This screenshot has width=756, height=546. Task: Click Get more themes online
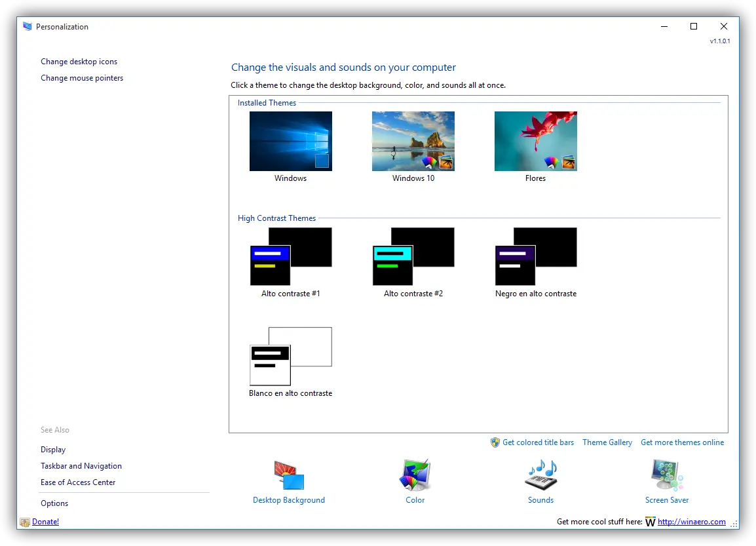(682, 442)
